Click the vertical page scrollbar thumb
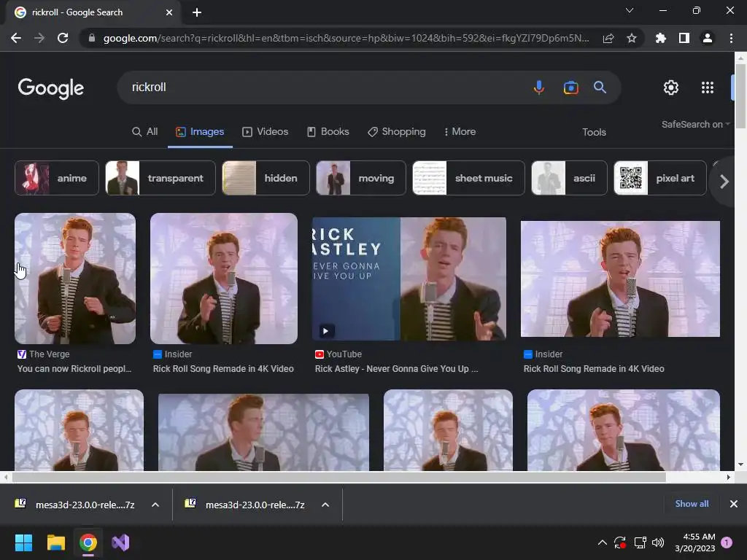 (740, 96)
